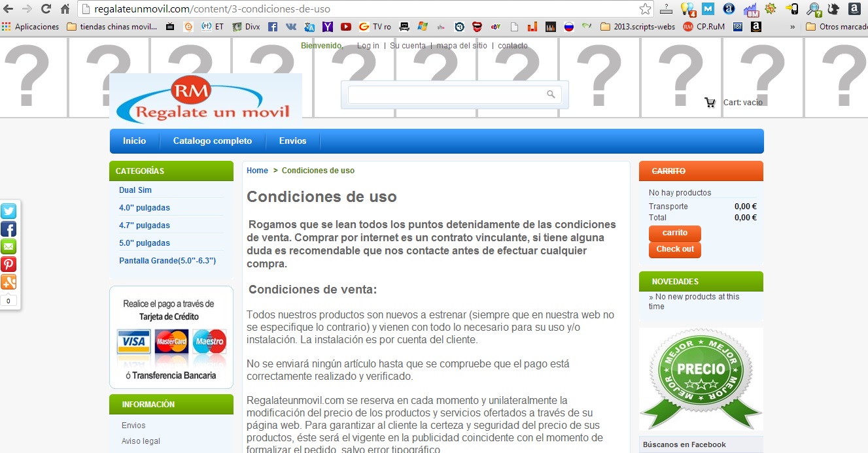Image resolution: width=868 pixels, height=453 pixels.
Task: Select the Pantalla Grande category
Action: click(167, 261)
